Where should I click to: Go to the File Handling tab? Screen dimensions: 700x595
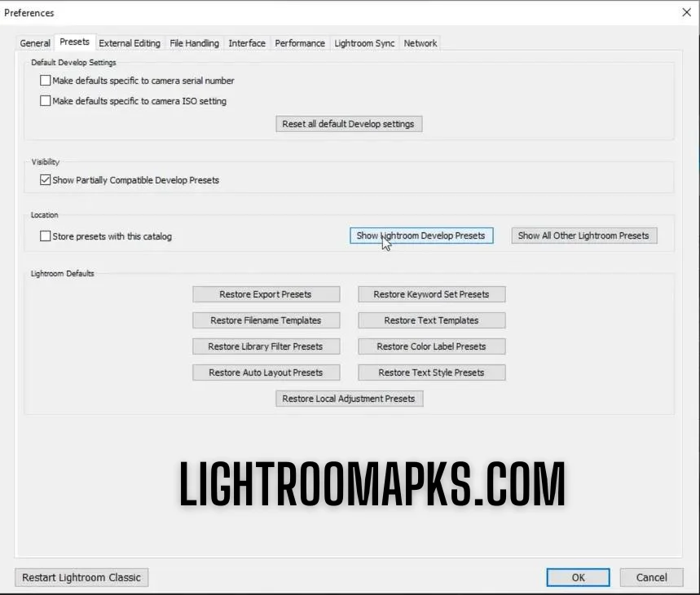click(194, 43)
